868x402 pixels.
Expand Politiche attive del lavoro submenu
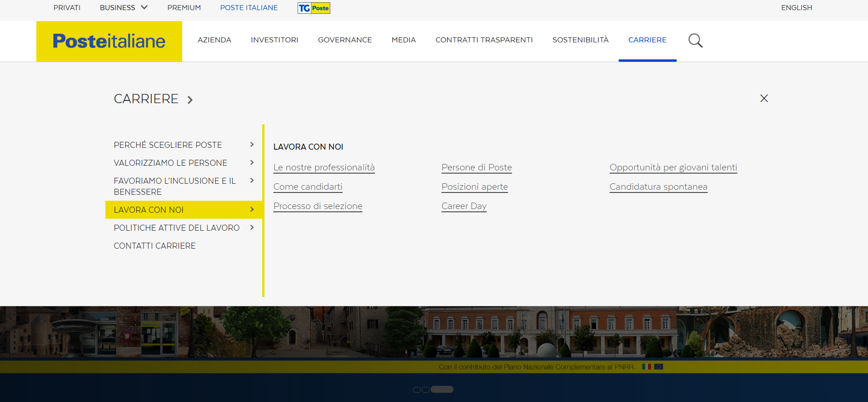(x=252, y=227)
